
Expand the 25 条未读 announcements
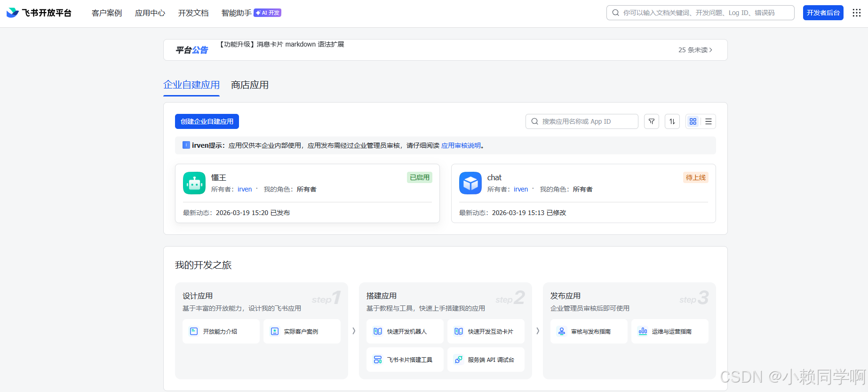pyautogui.click(x=695, y=50)
